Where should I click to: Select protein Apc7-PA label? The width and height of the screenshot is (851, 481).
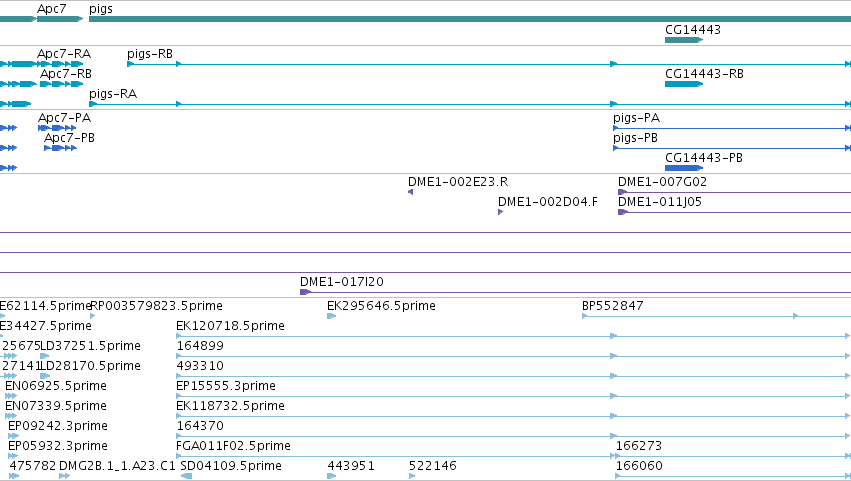[65, 118]
